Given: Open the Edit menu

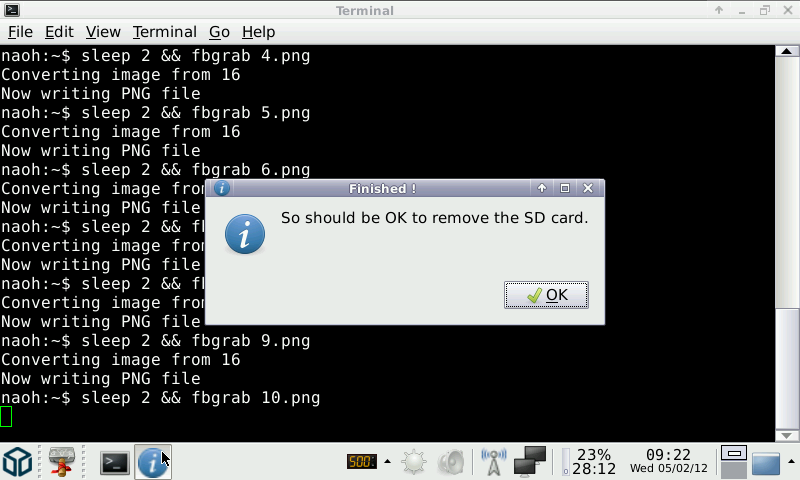Looking at the screenshot, I should [x=59, y=32].
